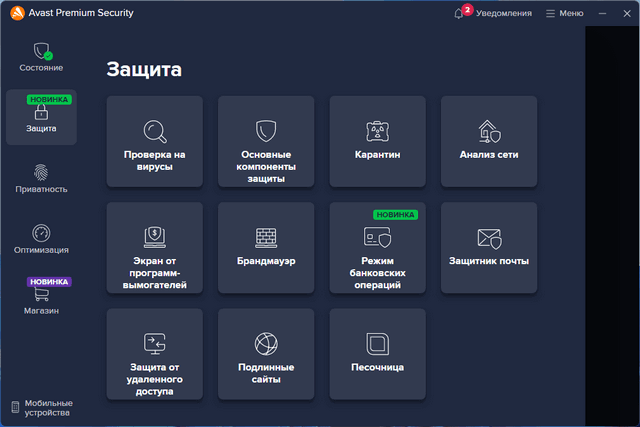The width and height of the screenshot is (640, 427).
Task: Click the notifications bell icon
Action: click(459, 14)
